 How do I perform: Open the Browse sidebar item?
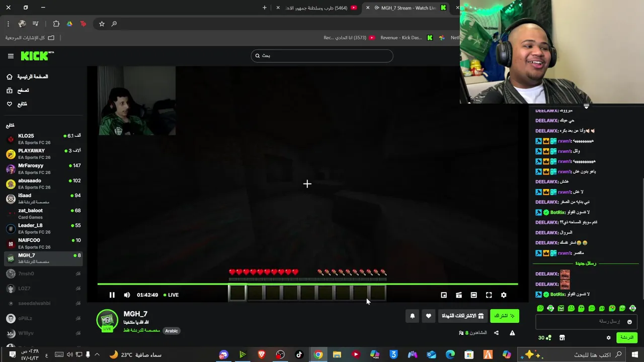(x=18, y=90)
